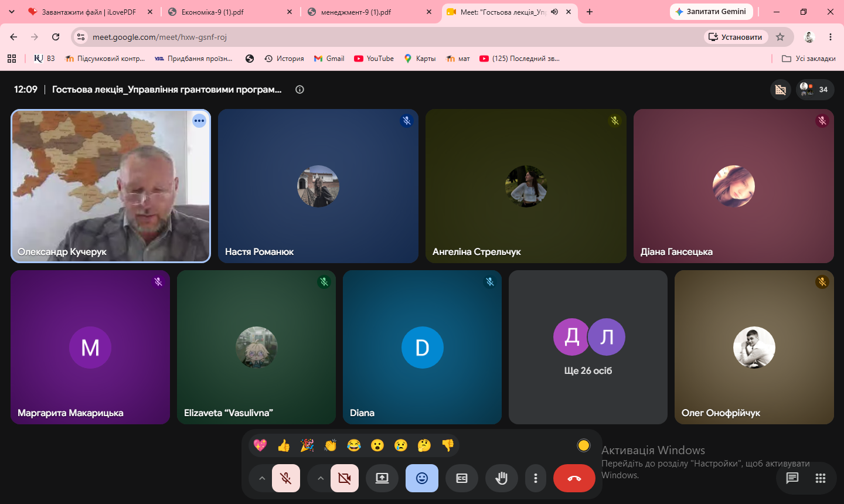Select Настя Романюк's video tile
Viewport: 844px width, 504px height.
tap(318, 186)
